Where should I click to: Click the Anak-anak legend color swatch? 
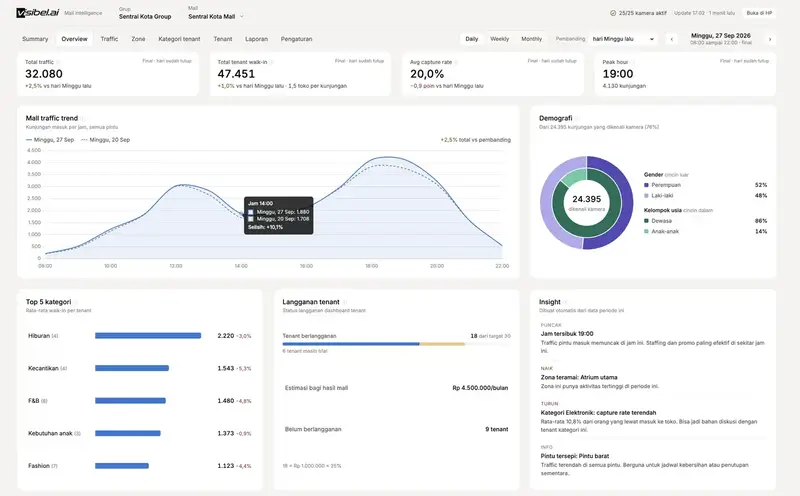646,231
